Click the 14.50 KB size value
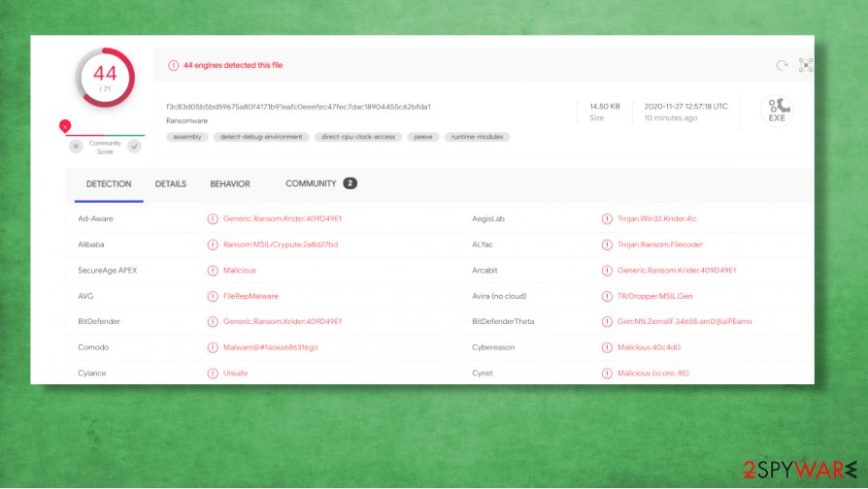Screen dimensions: 868x489 click(605, 106)
